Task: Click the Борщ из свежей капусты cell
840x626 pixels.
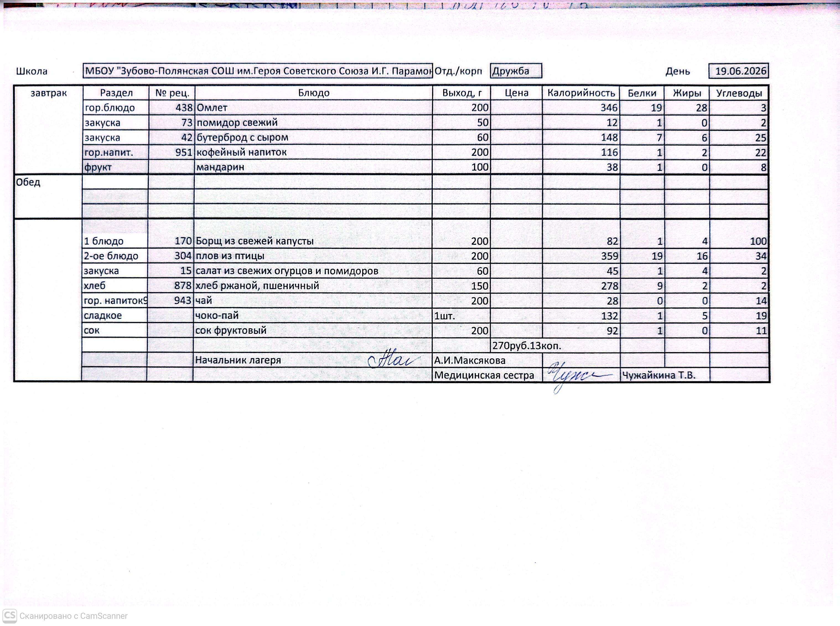Action: click(313, 241)
